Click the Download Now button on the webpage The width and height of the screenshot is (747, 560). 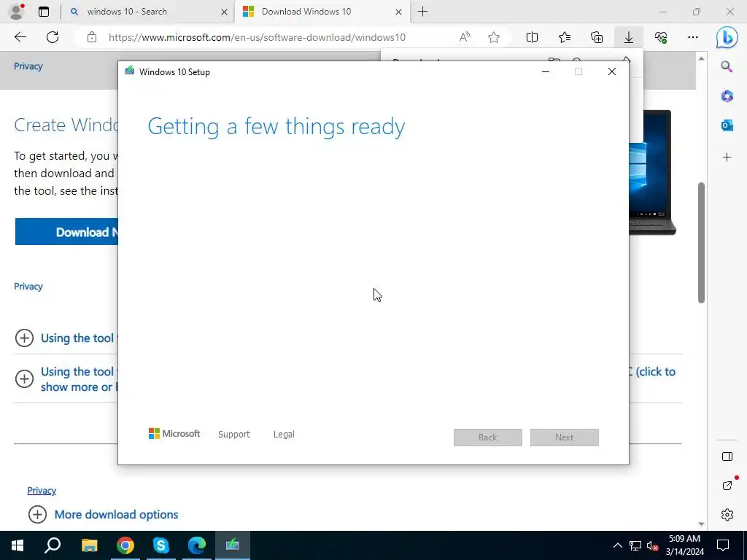66,232
